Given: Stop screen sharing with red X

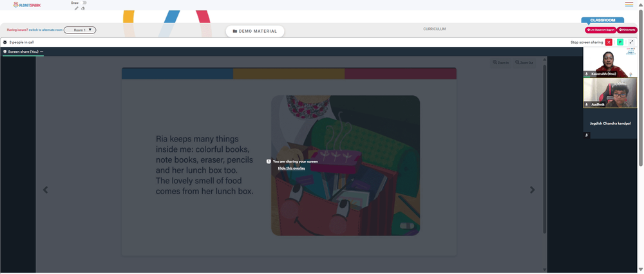Looking at the screenshot, I should tap(609, 42).
